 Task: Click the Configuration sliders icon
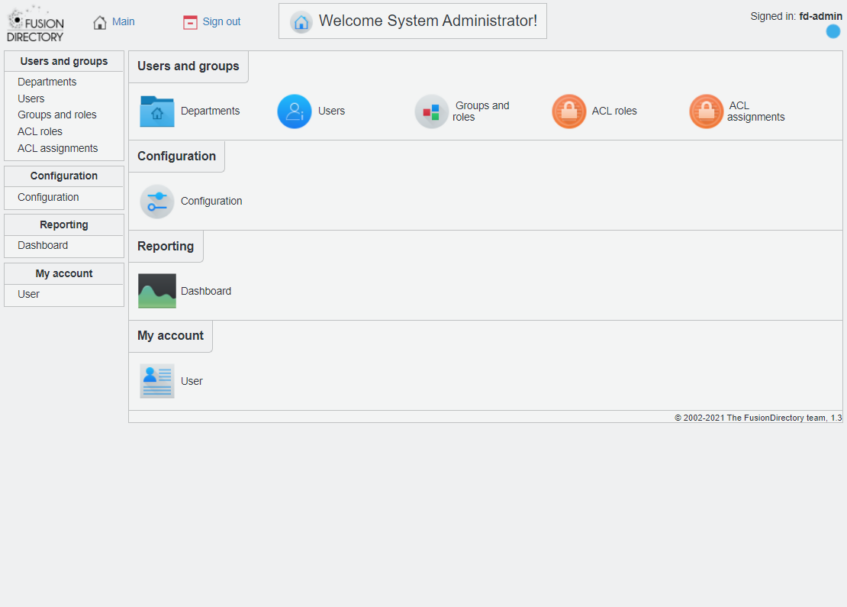tap(157, 201)
